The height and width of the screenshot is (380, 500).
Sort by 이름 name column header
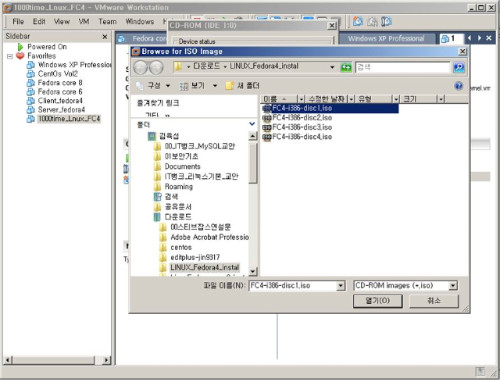(x=279, y=99)
